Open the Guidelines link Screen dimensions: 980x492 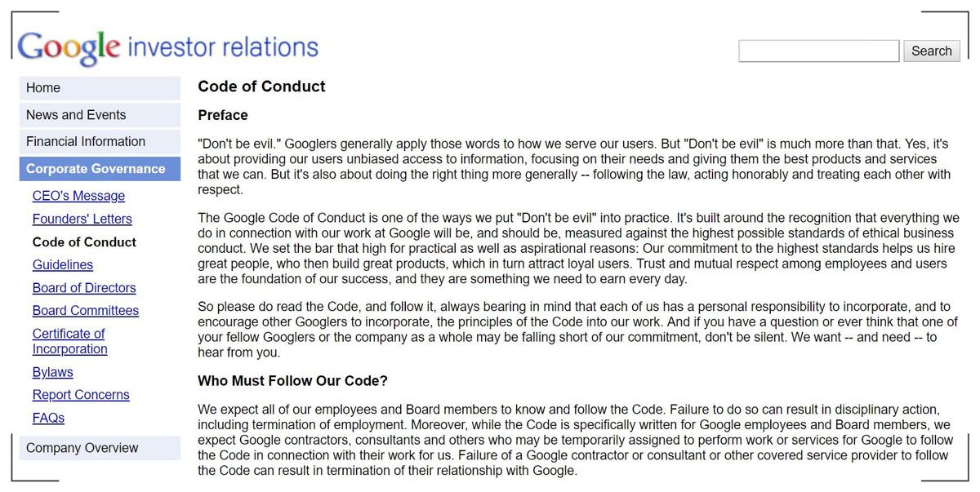tap(63, 264)
